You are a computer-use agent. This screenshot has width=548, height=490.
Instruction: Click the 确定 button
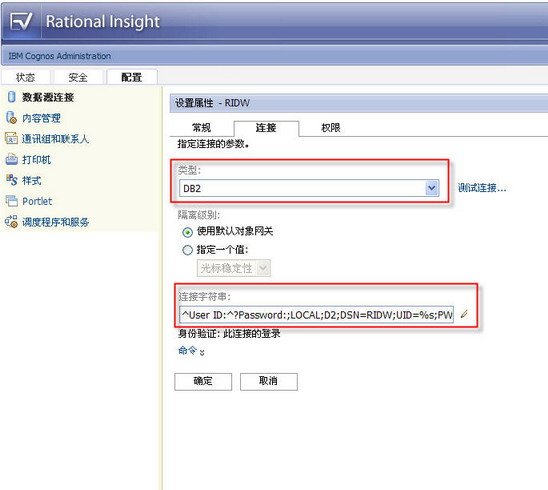[203, 381]
